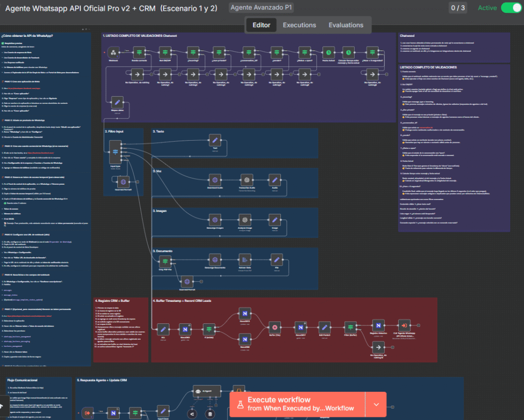Click the Execute workflow button
Screen dimensions: 524x420
pyautogui.click(x=297, y=404)
